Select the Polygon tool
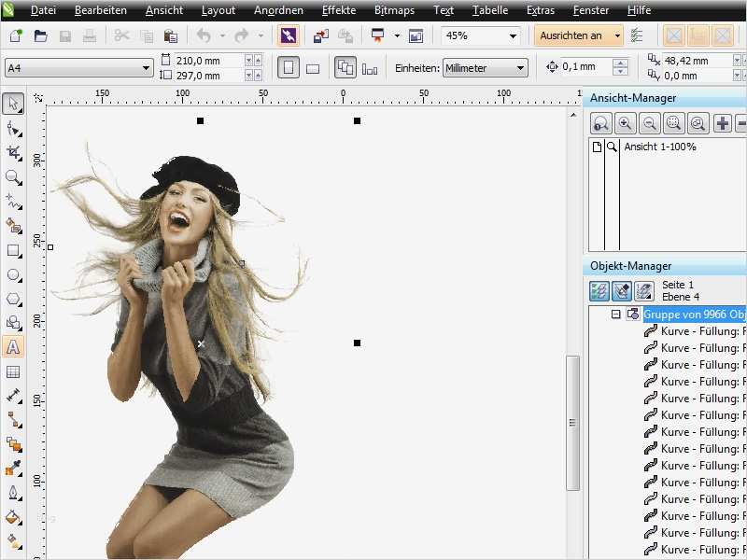This screenshot has height=560, width=747. tap(13, 299)
